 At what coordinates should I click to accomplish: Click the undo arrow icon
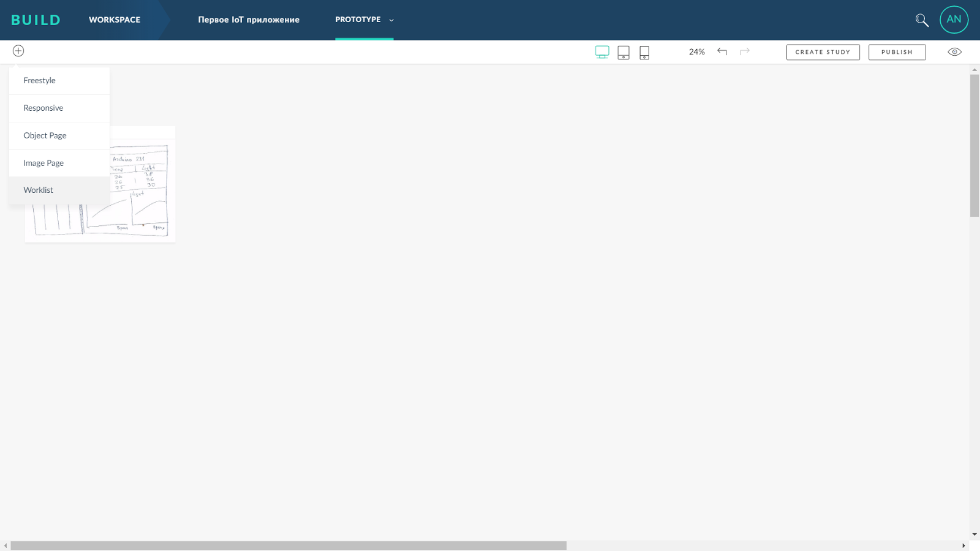pyautogui.click(x=723, y=51)
